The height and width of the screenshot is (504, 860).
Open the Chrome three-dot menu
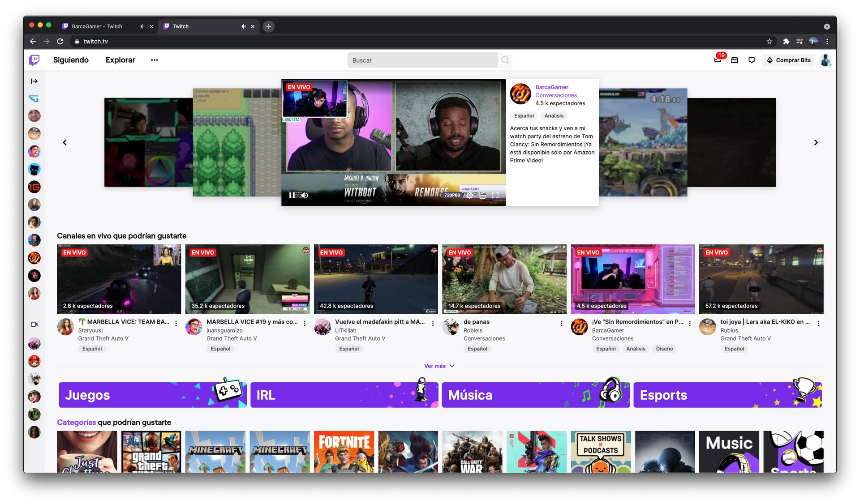point(827,41)
